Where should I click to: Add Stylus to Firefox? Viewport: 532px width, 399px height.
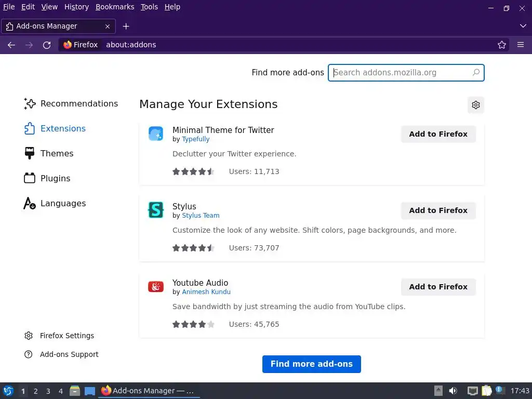[x=438, y=210]
